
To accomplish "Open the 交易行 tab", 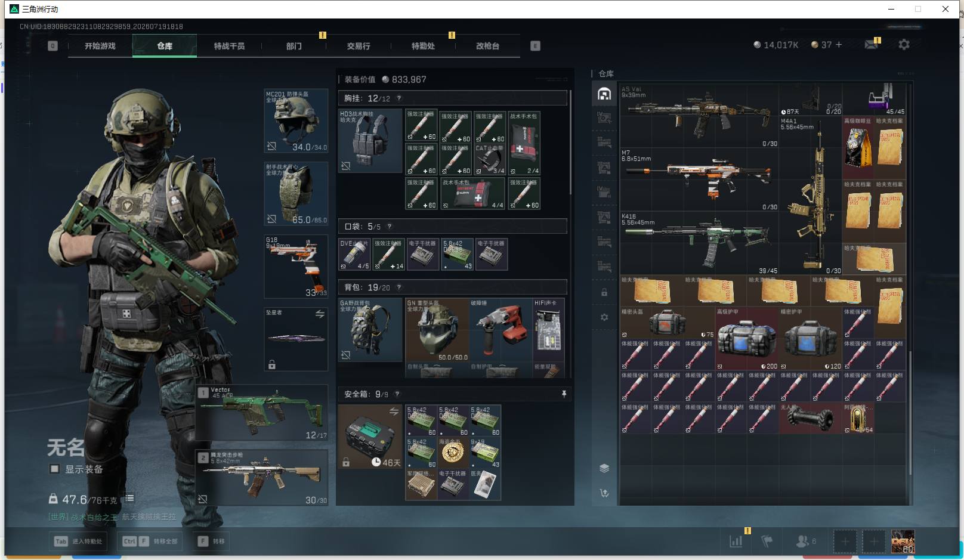I will pos(359,46).
